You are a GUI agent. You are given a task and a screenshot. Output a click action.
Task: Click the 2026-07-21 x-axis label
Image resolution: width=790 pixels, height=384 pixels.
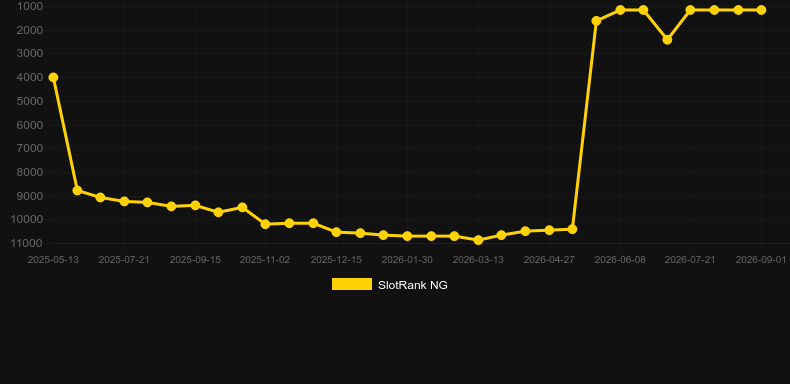690,260
